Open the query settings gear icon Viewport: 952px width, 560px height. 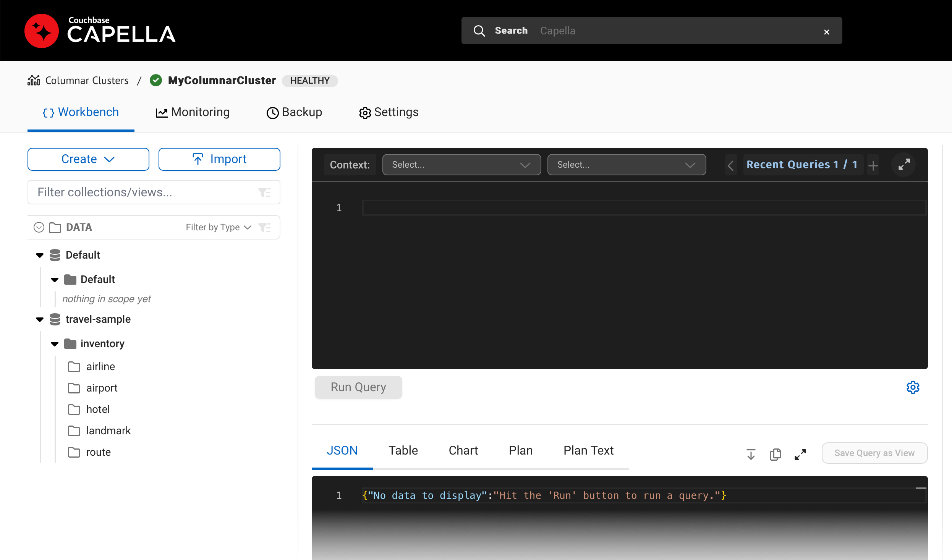913,387
